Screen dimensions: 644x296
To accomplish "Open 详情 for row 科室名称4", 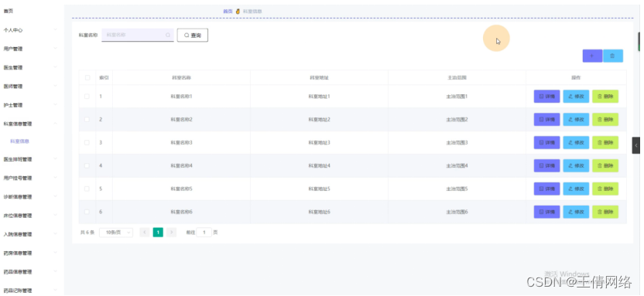I will point(546,165).
